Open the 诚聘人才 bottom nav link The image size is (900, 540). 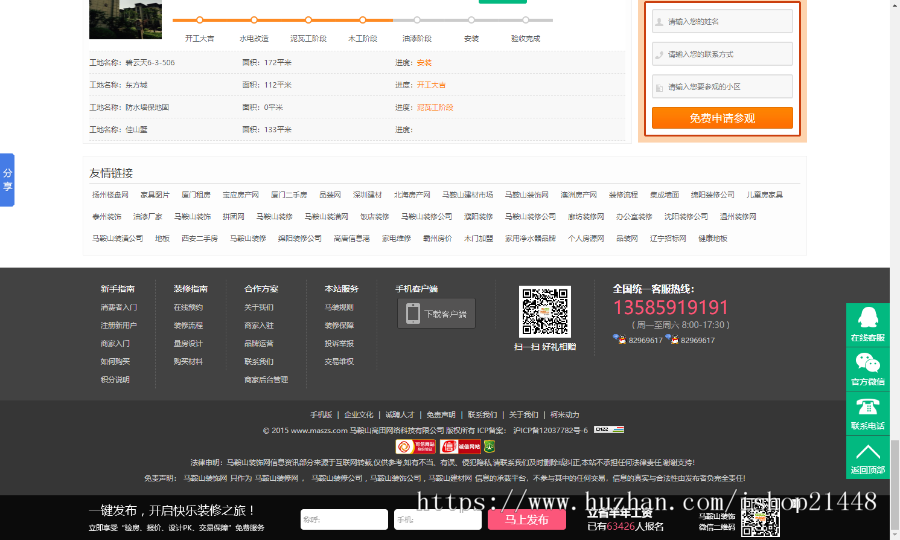[x=399, y=414]
